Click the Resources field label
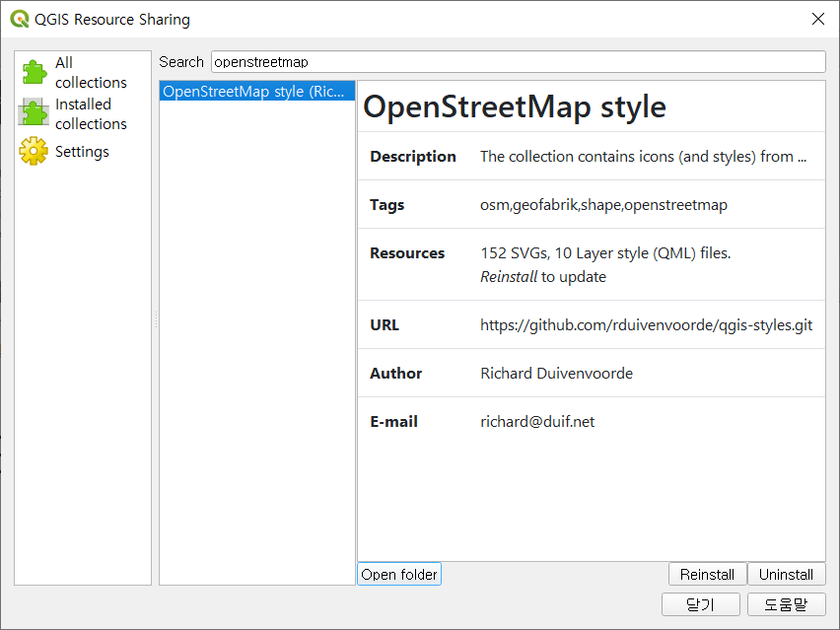Screen dimensions: 840x630 tap(407, 252)
